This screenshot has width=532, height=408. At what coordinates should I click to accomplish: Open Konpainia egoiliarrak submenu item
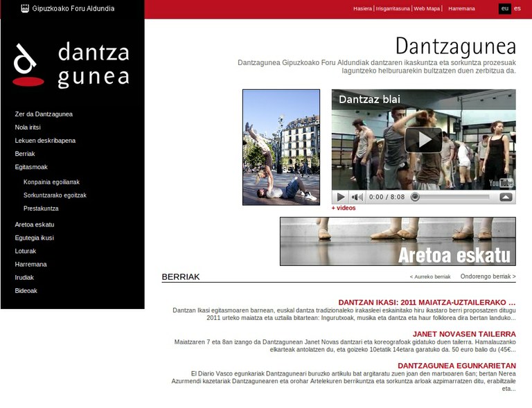51,182
